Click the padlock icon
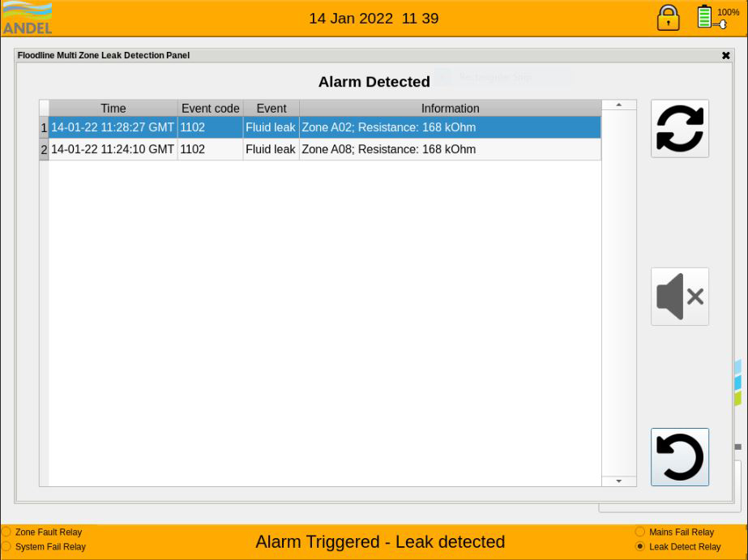This screenshot has width=748, height=560. tap(668, 18)
